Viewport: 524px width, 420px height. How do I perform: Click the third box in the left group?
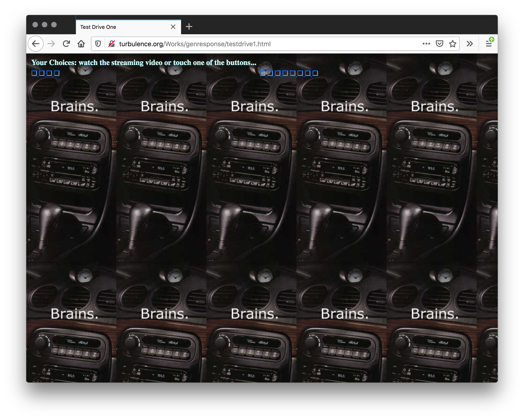(49, 73)
